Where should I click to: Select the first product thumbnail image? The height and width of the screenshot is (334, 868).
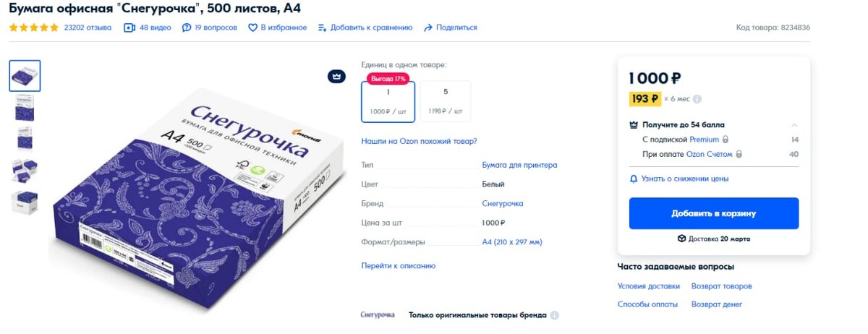(x=25, y=76)
